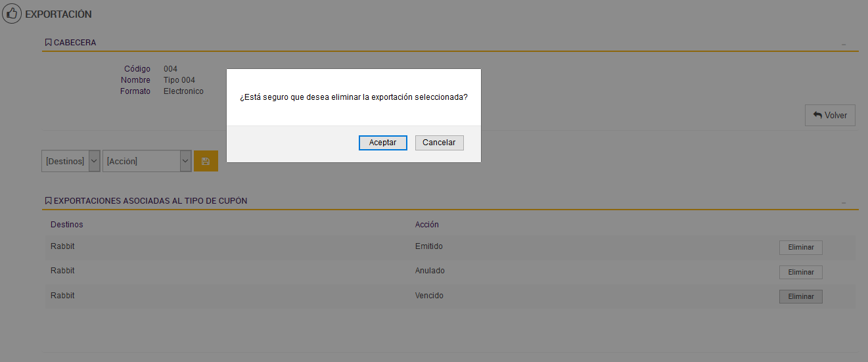Eliminar the Rabbit Anulado export
Viewport: 868px width, 362px height.
click(800, 272)
